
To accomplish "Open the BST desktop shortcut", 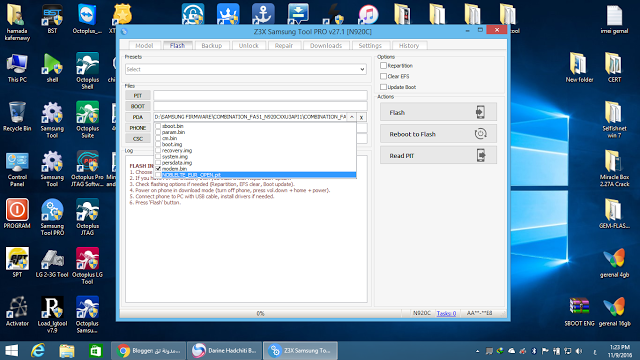I will (x=52, y=19).
